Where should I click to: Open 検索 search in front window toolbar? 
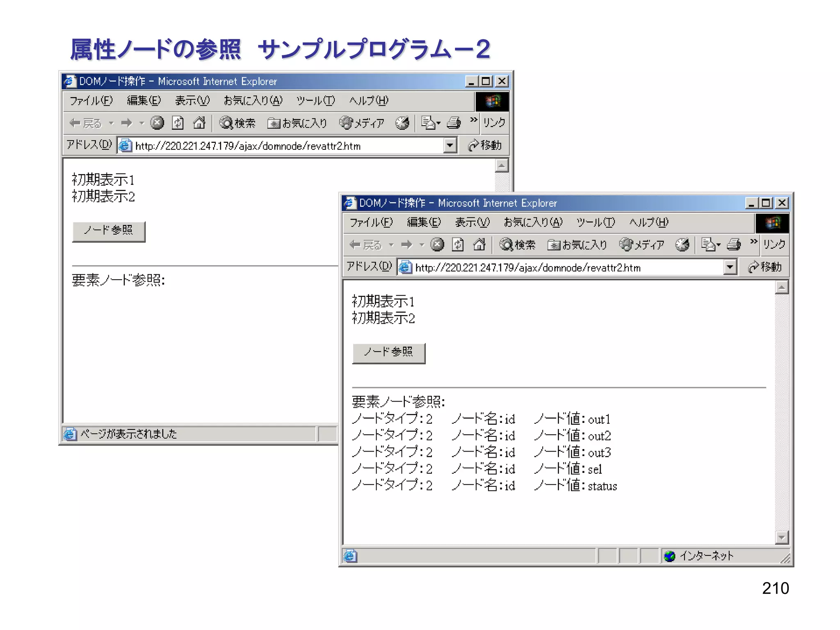517,245
